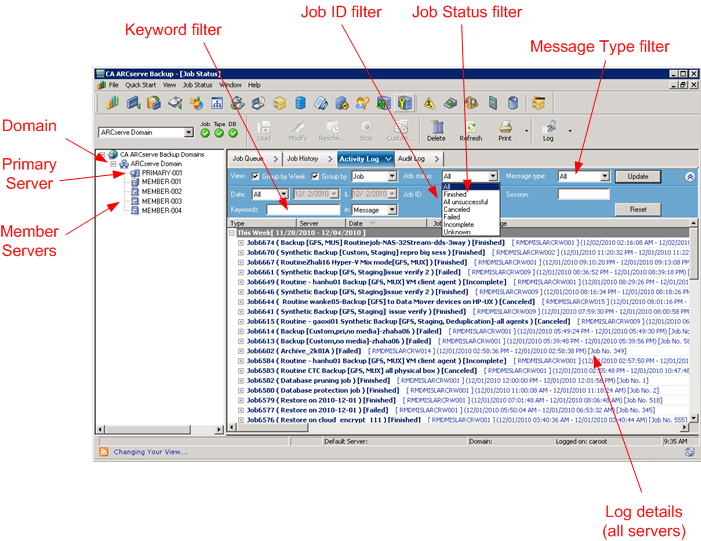Click the green Tape status indicator
The height and width of the screenshot is (541, 701).
(x=219, y=133)
